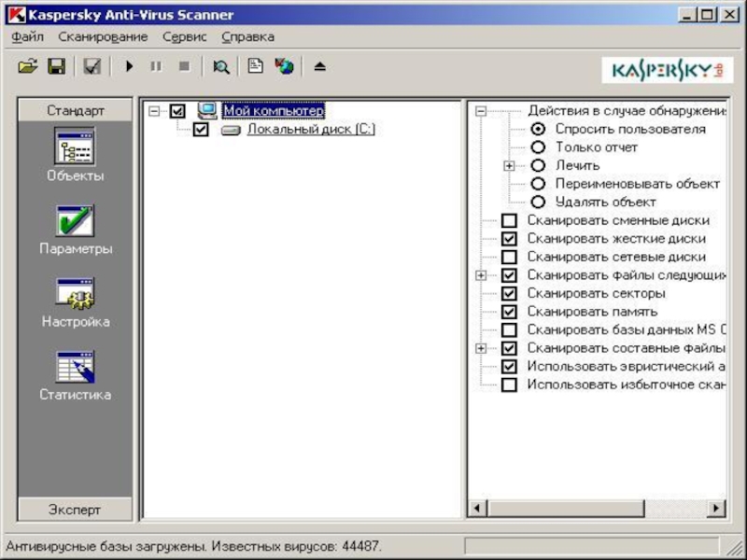Start scanning with the play button
The width and height of the screenshot is (747, 560).
(129, 66)
